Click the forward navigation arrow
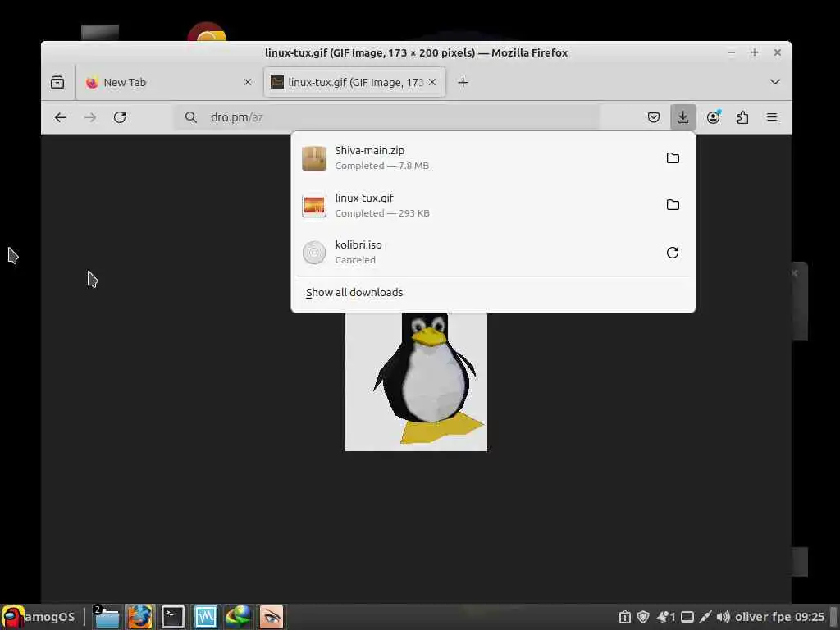 [90, 117]
